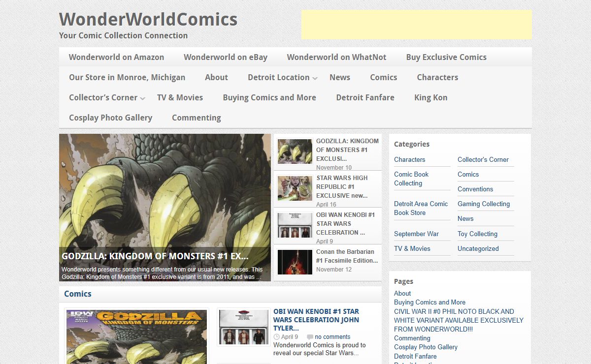Open Comic Book Collecting category
Viewport: 591px width, 364px height.
click(x=411, y=179)
